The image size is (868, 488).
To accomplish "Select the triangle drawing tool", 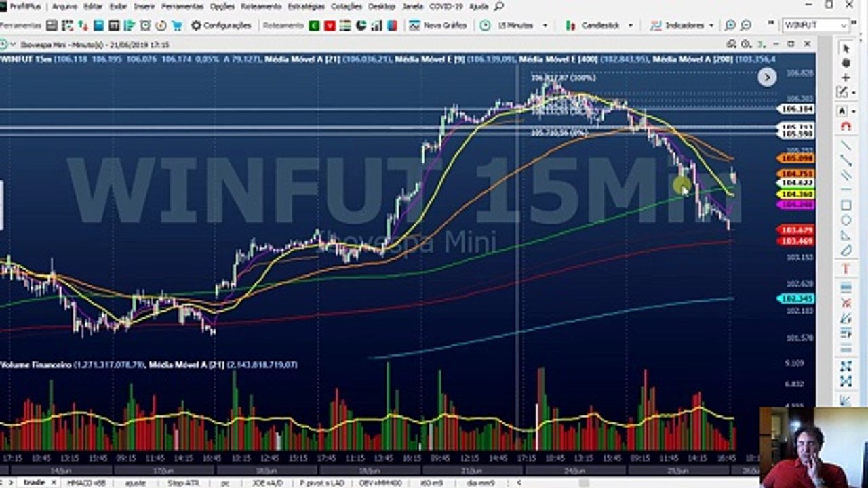I will point(846,236).
